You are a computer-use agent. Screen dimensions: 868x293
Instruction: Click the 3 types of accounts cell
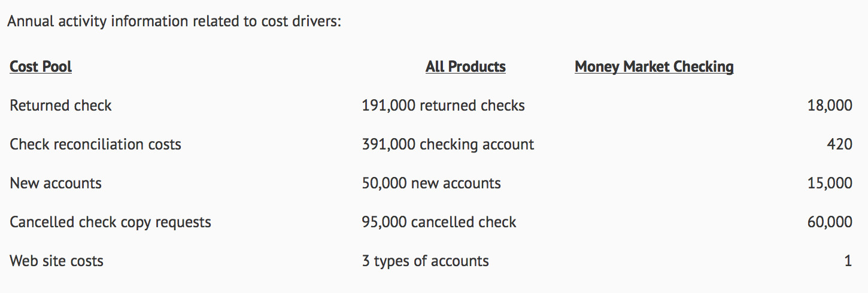425,261
